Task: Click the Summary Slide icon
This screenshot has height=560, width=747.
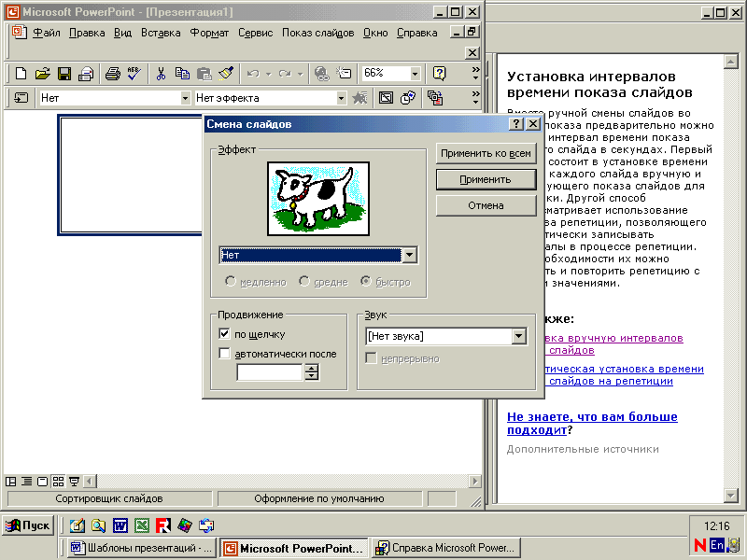Action: pos(434,98)
